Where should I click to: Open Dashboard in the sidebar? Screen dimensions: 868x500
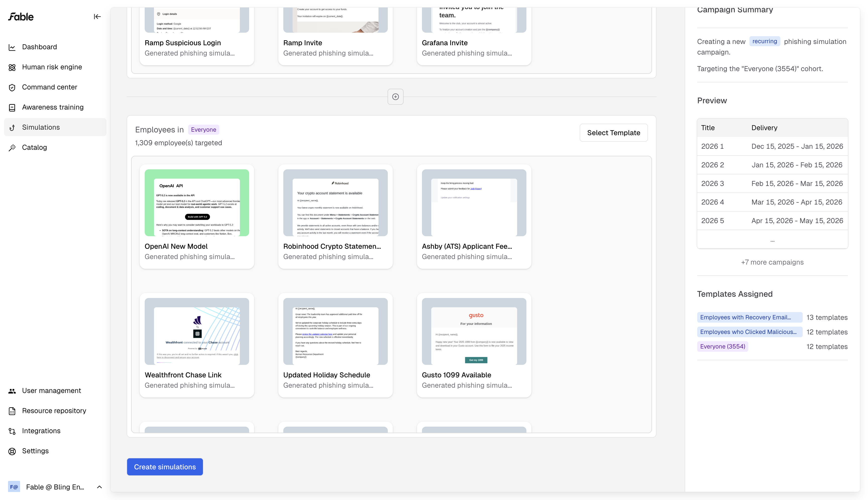pyautogui.click(x=55, y=47)
